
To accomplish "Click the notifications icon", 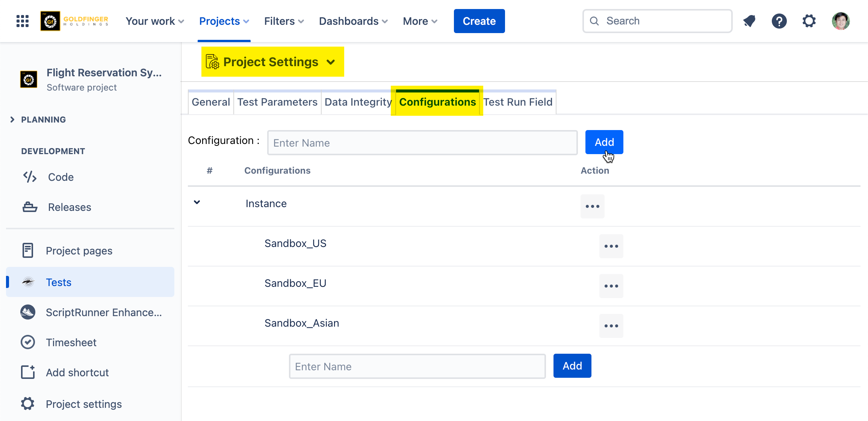I will tap(749, 21).
